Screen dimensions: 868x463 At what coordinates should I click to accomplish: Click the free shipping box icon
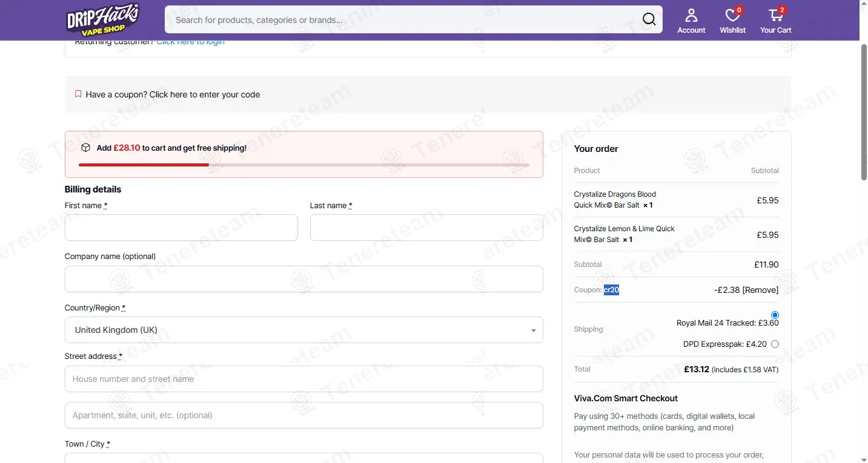86,148
